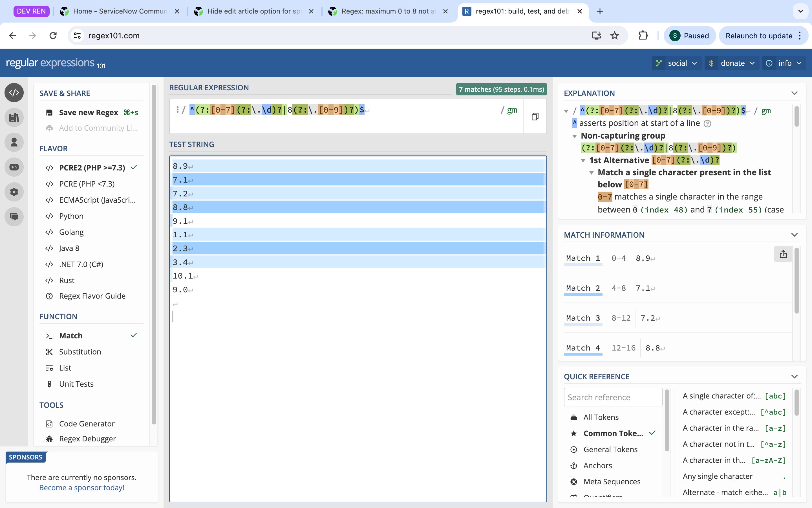Collapse the Non-capturing group tree node
Image resolution: width=812 pixels, height=508 pixels.
[574, 136]
